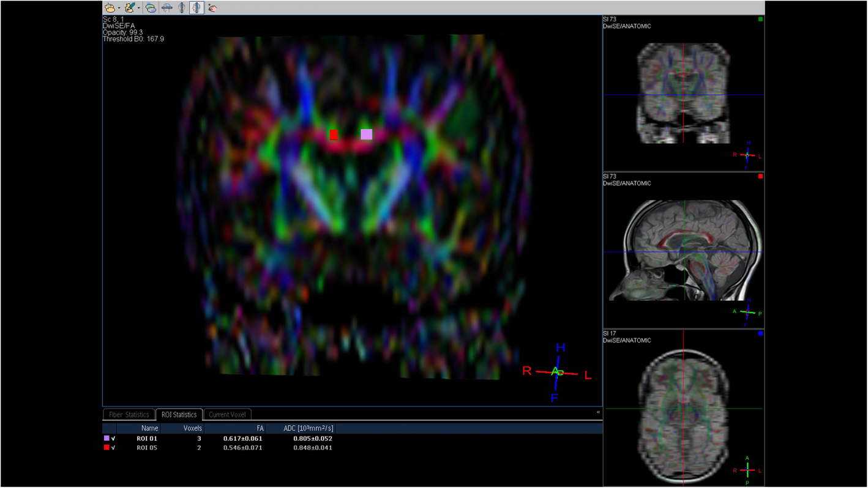Select the hand point-picking tool
This screenshot has height=488, width=868.
[212, 8]
